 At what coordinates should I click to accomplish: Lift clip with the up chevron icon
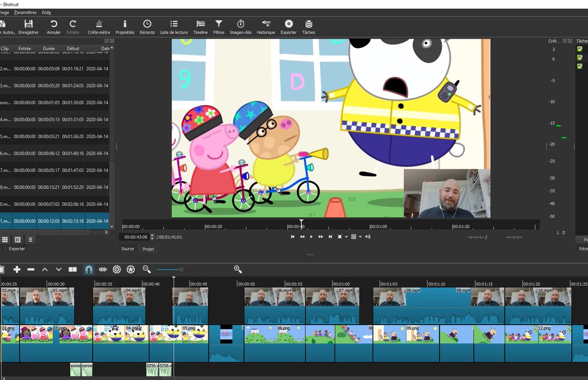tap(45, 269)
